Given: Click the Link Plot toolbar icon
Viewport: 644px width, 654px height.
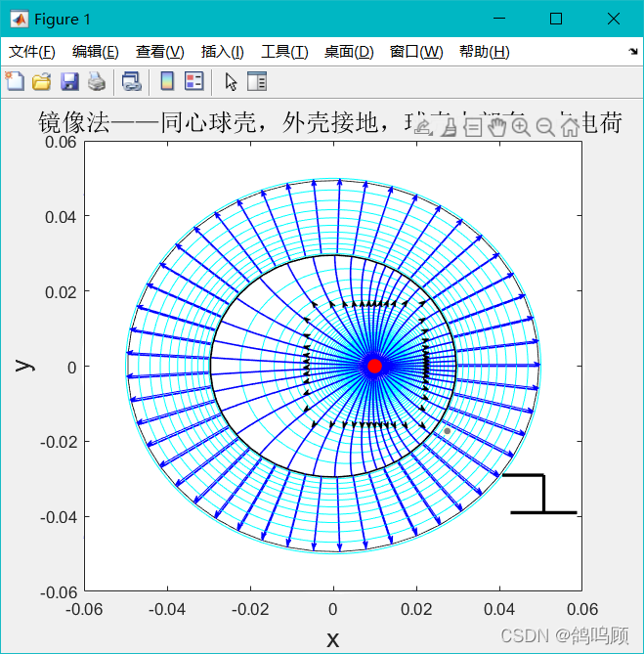Looking at the screenshot, I should (x=131, y=81).
